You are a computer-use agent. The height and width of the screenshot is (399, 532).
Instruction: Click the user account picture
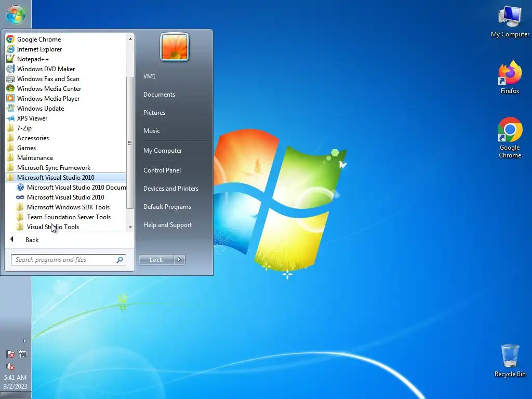pyautogui.click(x=175, y=47)
